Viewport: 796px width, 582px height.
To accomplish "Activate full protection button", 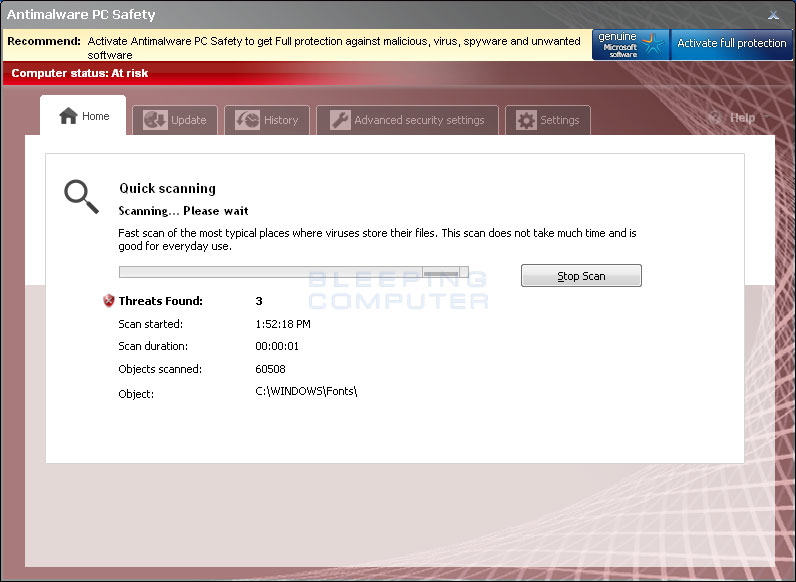I will click(732, 45).
